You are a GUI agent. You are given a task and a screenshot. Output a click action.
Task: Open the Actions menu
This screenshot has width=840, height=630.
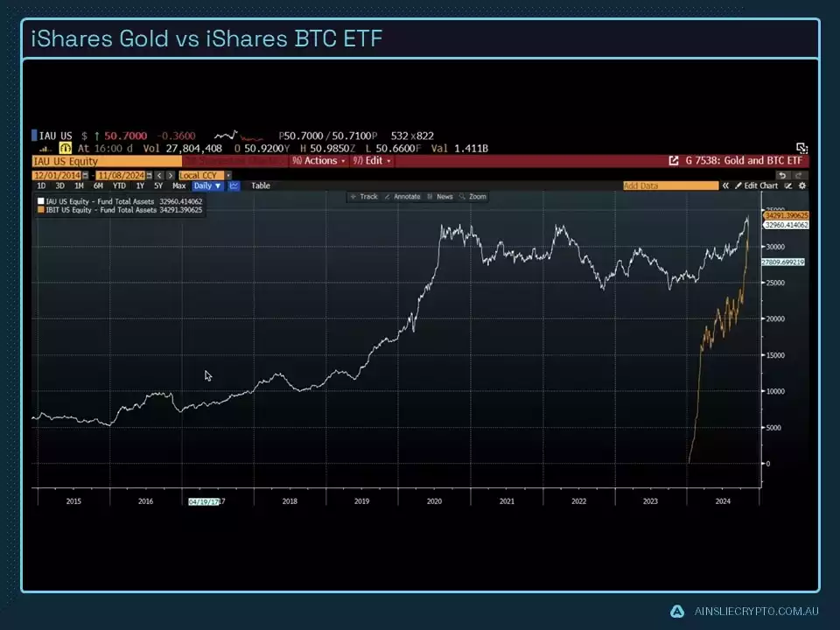[321, 161]
